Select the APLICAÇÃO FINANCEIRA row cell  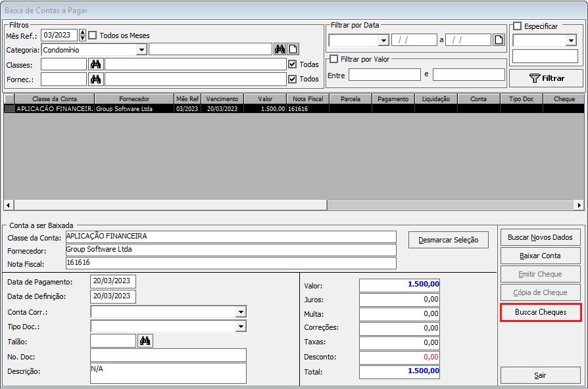[55, 108]
